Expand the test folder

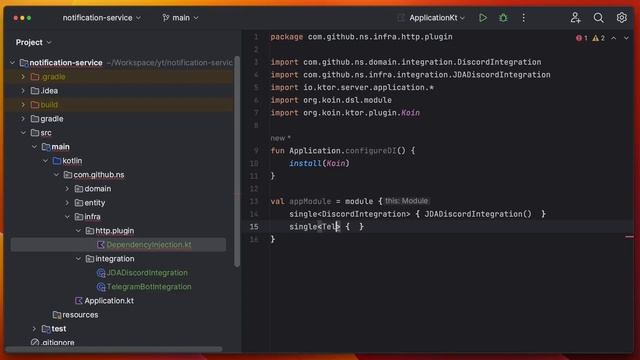(x=34, y=329)
